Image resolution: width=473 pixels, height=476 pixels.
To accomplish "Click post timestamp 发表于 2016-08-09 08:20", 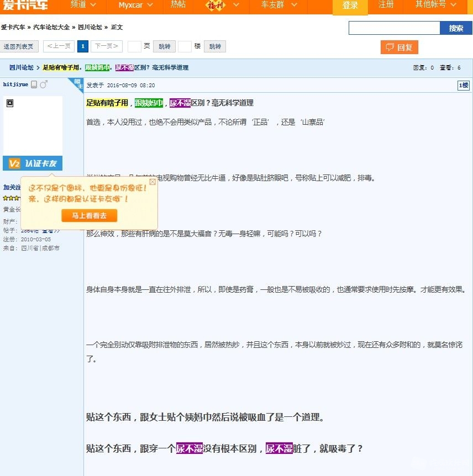I will point(120,85).
